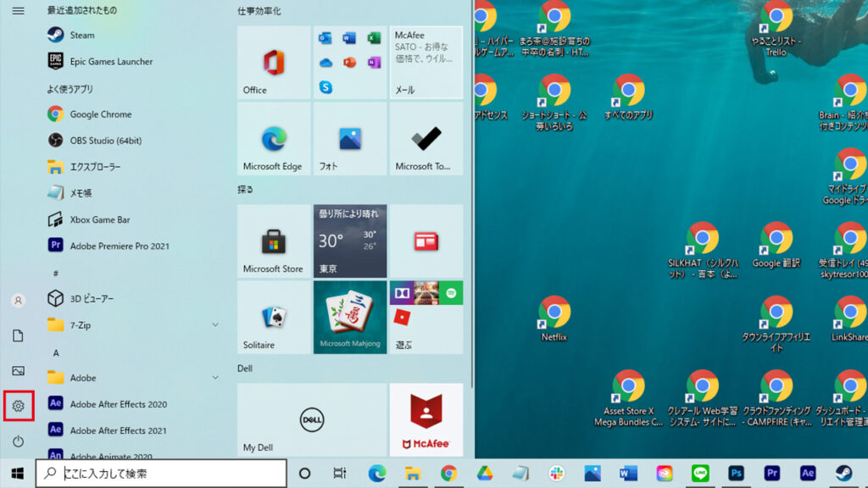Image resolution: width=868 pixels, height=488 pixels.
Task: Open the Netflix desktop shortcut
Action: 554,319
